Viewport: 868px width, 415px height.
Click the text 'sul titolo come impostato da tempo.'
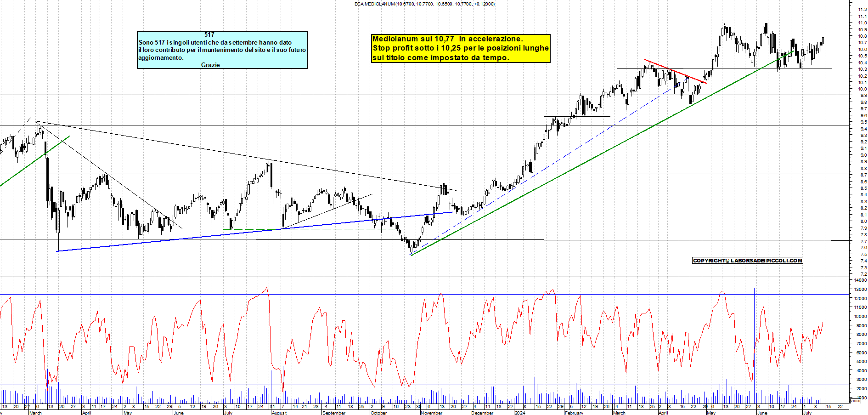(441, 58)
